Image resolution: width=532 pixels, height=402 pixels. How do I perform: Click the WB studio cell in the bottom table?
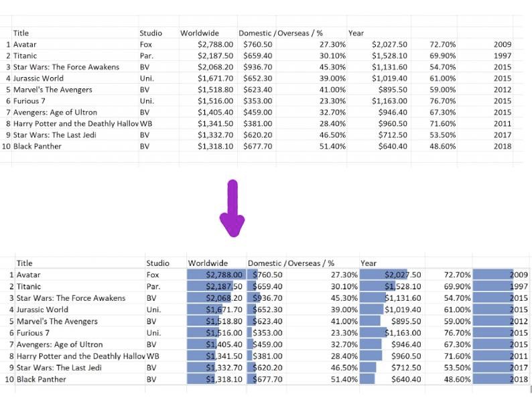coord(153,356)
